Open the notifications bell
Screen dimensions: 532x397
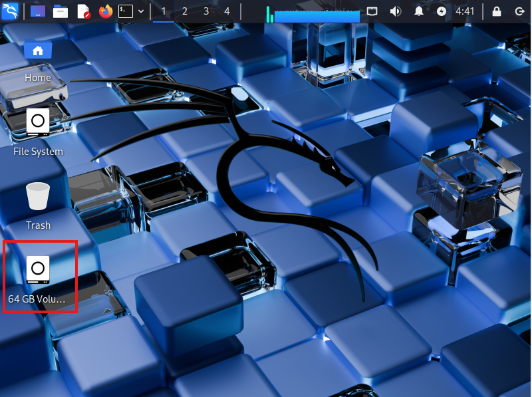[419, 11]
